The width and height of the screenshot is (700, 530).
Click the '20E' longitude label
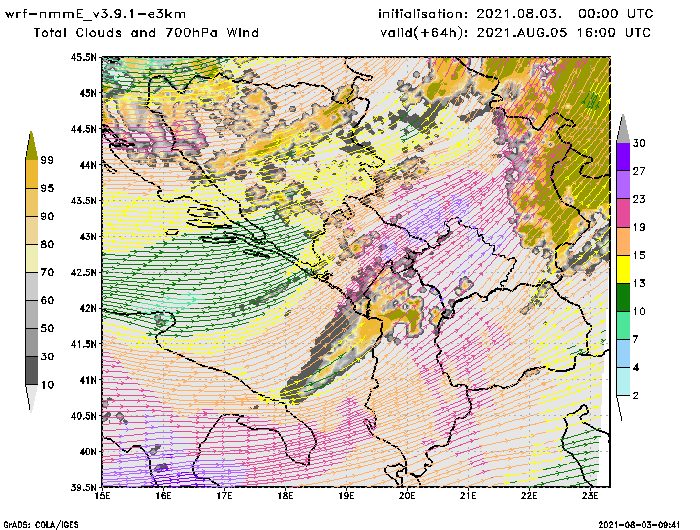[407, 496]
